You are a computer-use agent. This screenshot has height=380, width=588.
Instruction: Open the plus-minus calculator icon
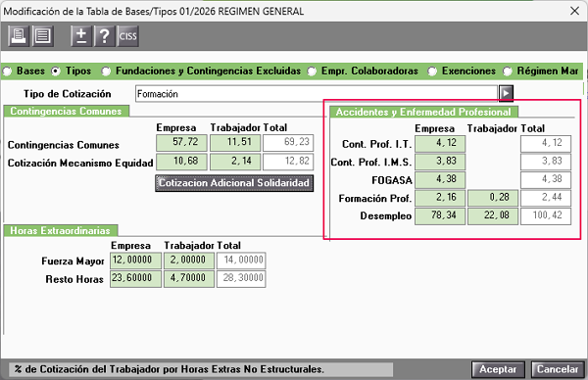pos(81,36)
